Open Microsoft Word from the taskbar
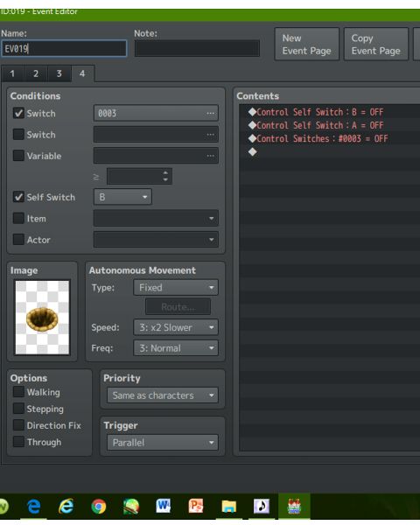This screenshot has height=525, width=420. point(164,506)
